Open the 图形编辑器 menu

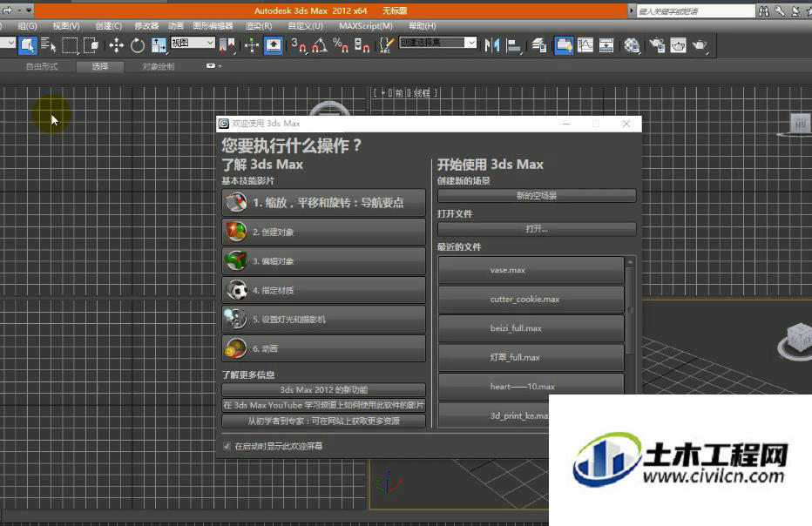(213, 26)
